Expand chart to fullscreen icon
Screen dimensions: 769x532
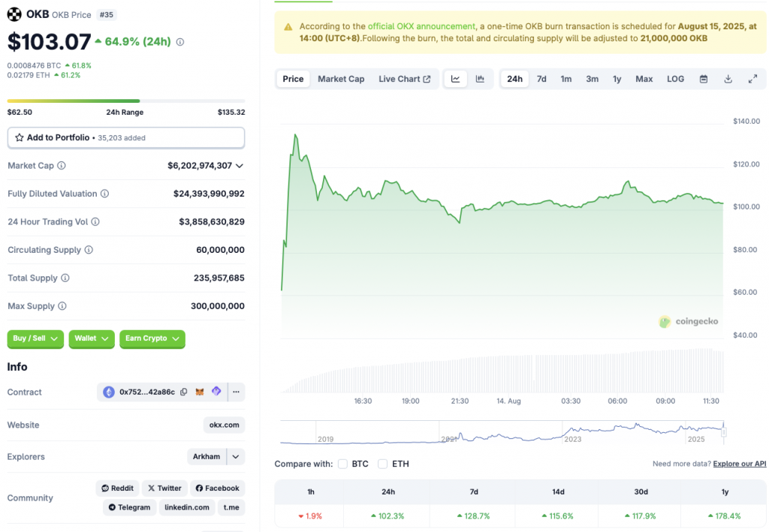[752, 79]
